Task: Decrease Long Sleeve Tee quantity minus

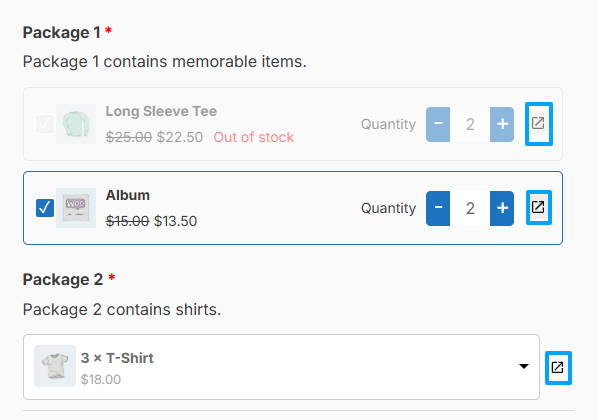Action: [438, 124]
